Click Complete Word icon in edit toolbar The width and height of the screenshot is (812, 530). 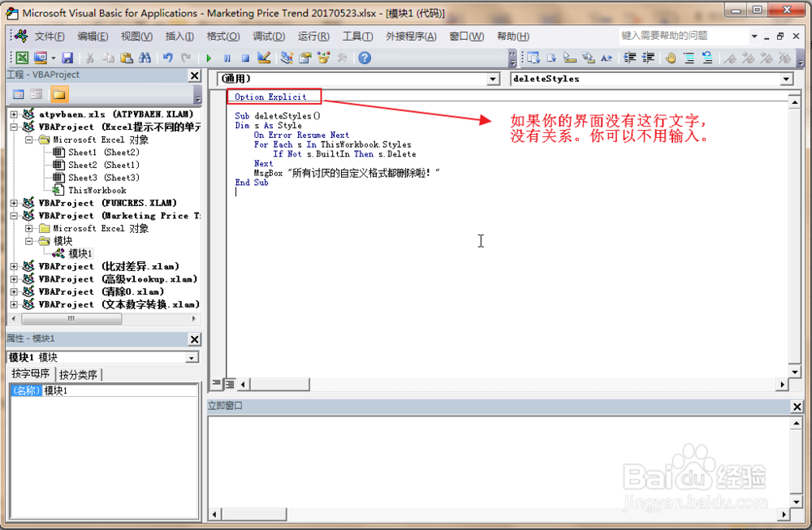click(607, 58)
